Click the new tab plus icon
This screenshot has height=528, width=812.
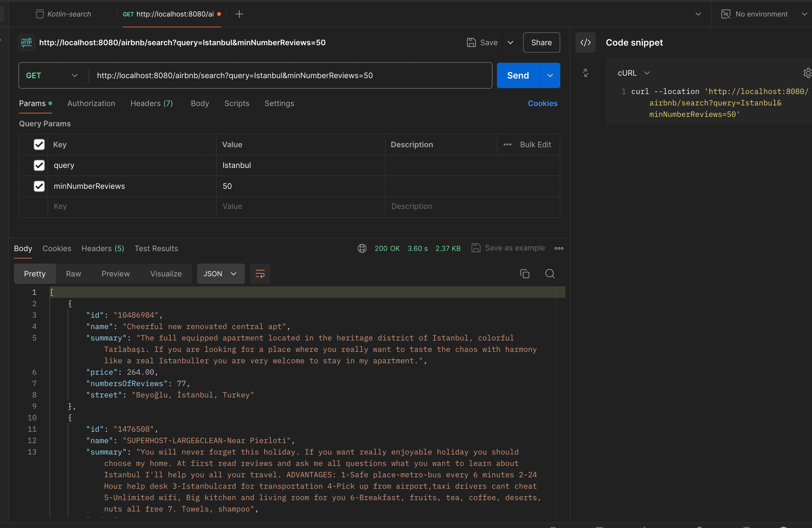[x=239, y=14]
